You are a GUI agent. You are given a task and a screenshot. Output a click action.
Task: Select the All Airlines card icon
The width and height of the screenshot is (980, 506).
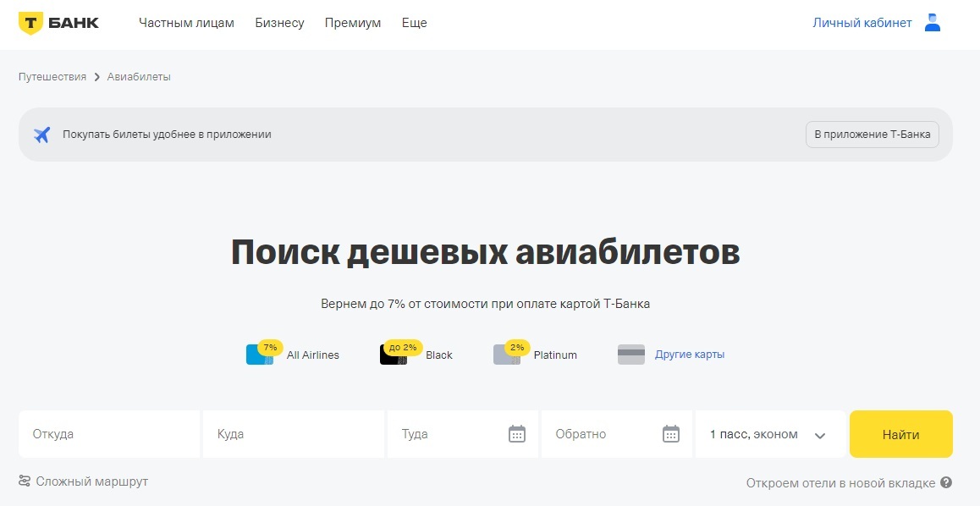tap(259, 355)
